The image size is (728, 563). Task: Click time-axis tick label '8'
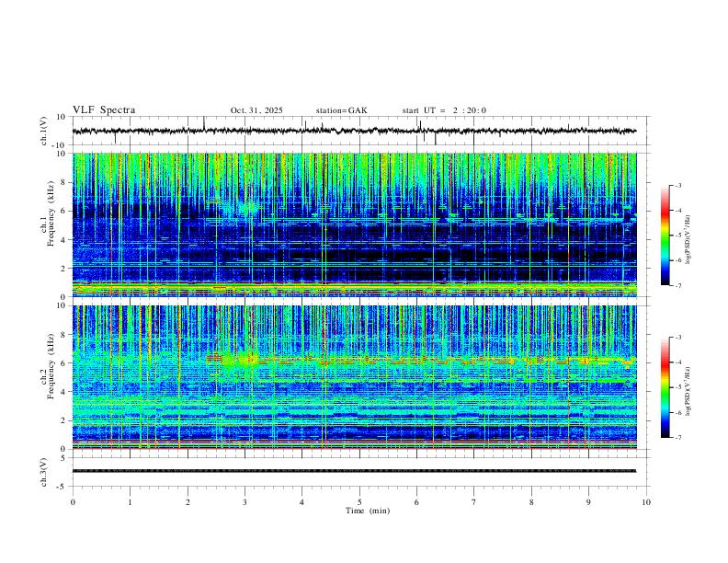[531, 502]
